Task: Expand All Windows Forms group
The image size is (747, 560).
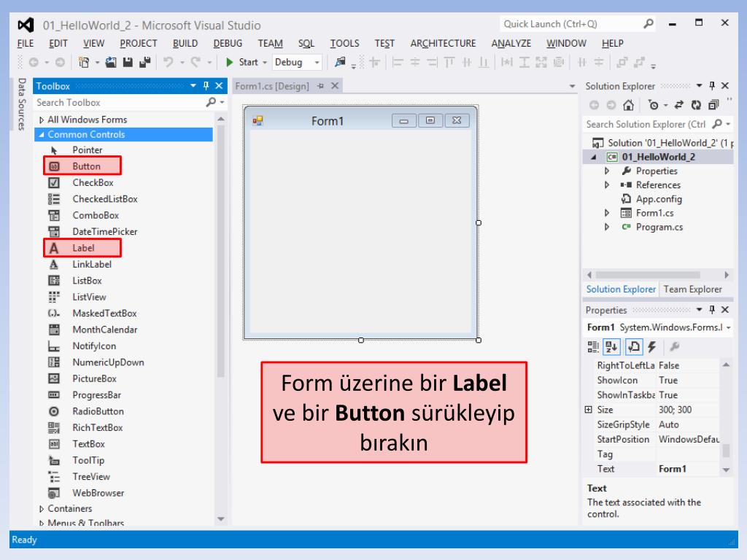Action: [42, 120]
